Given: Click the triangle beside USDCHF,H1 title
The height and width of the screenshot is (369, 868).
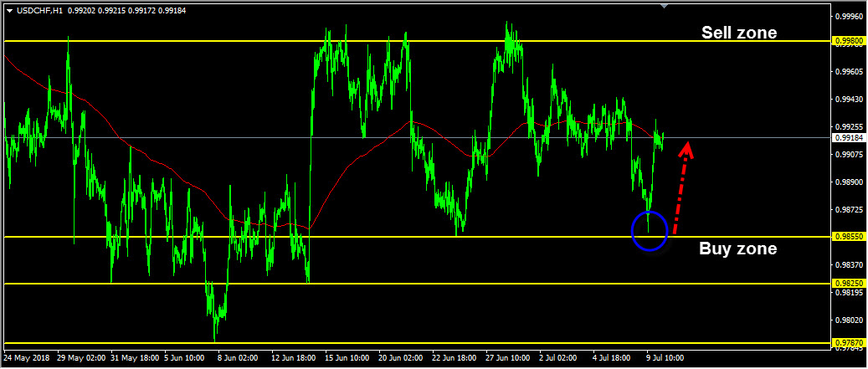Looking at the screenshot, I should pos(9,10).
